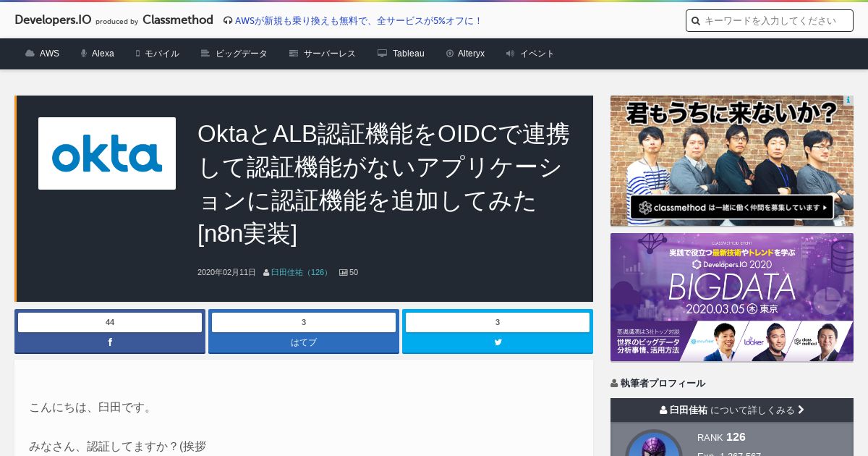
Task: Click the speaker icon beside イベント
Action: pos(510,54)
